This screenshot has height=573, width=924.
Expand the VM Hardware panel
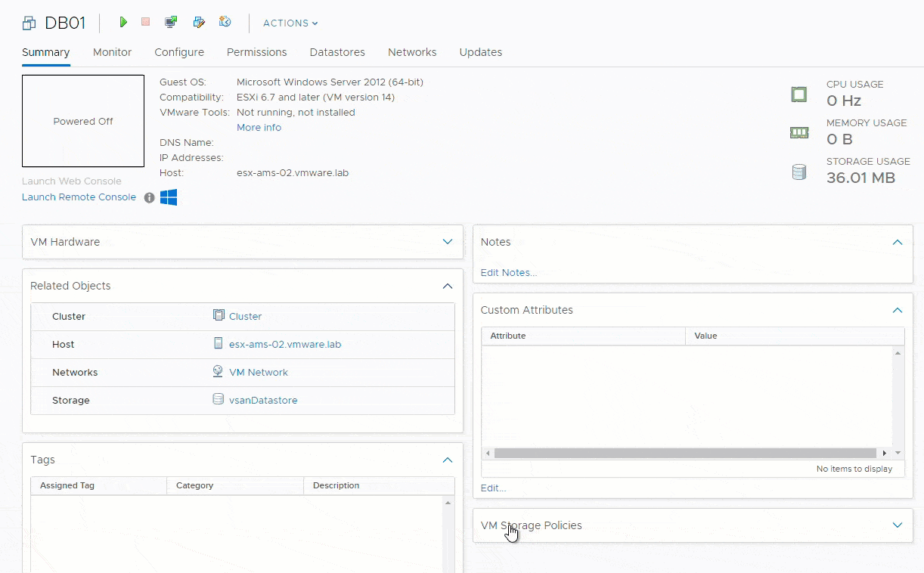coord(448,242)
